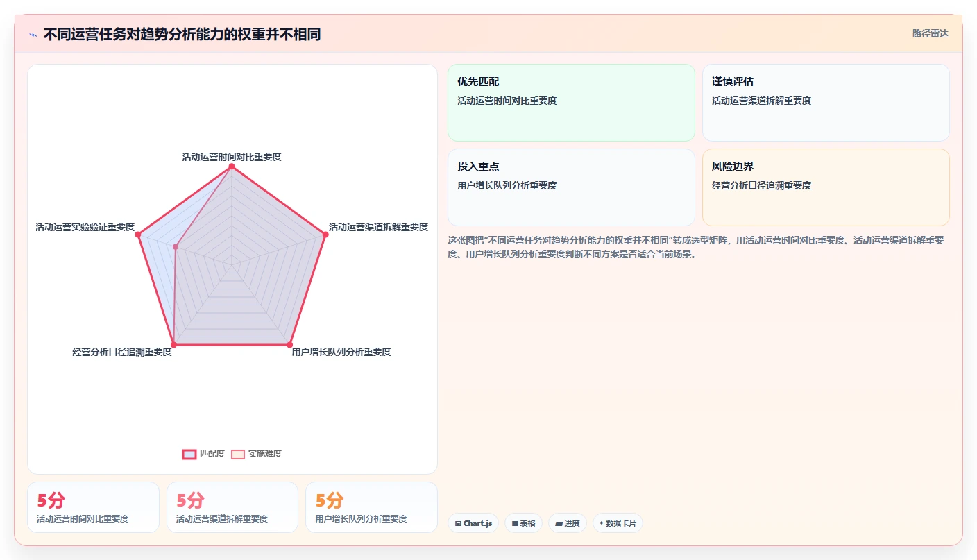The width and height of the screenshot is (977, 560).
Task: Click 用户增长队列分析重要度 text in 投入重点 card
Action: [507, 185]
